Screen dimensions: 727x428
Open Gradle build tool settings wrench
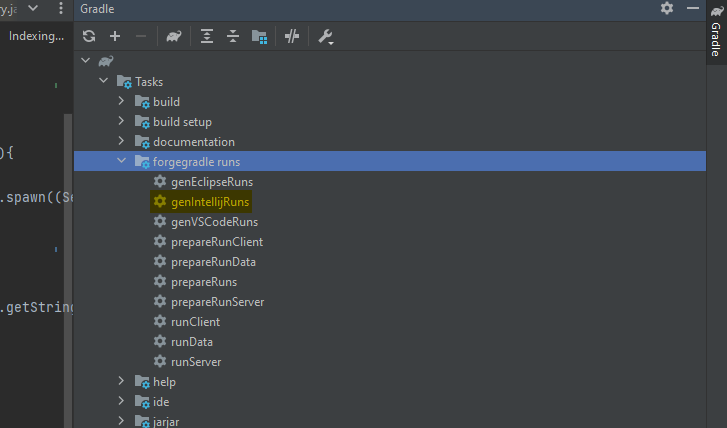point(325,36)
